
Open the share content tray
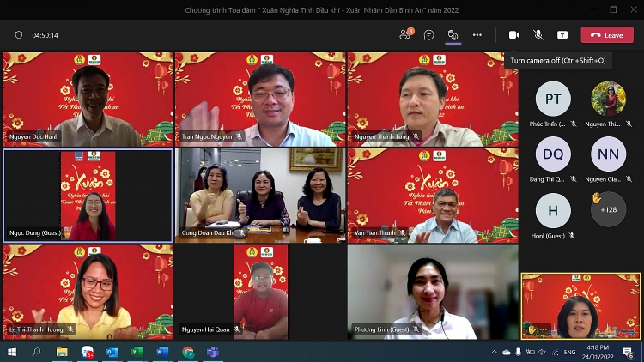tap(562, 35)
